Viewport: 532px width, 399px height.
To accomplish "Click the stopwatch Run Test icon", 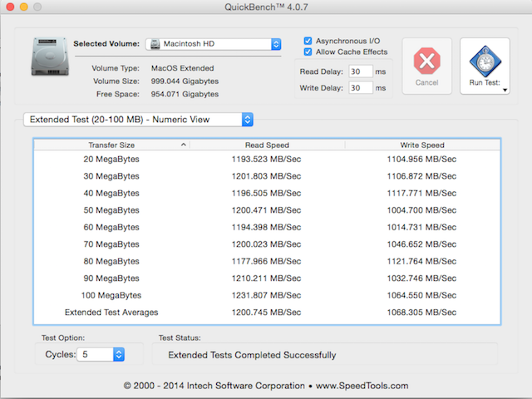I will (485, 62).
